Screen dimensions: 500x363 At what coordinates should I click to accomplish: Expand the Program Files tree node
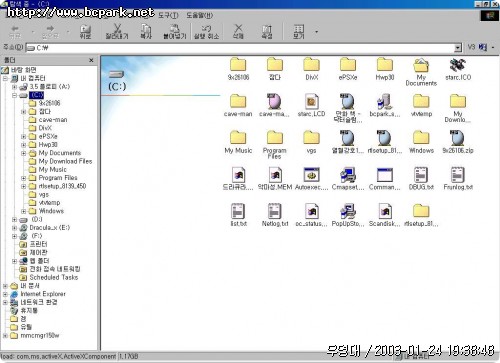point(23,178)
